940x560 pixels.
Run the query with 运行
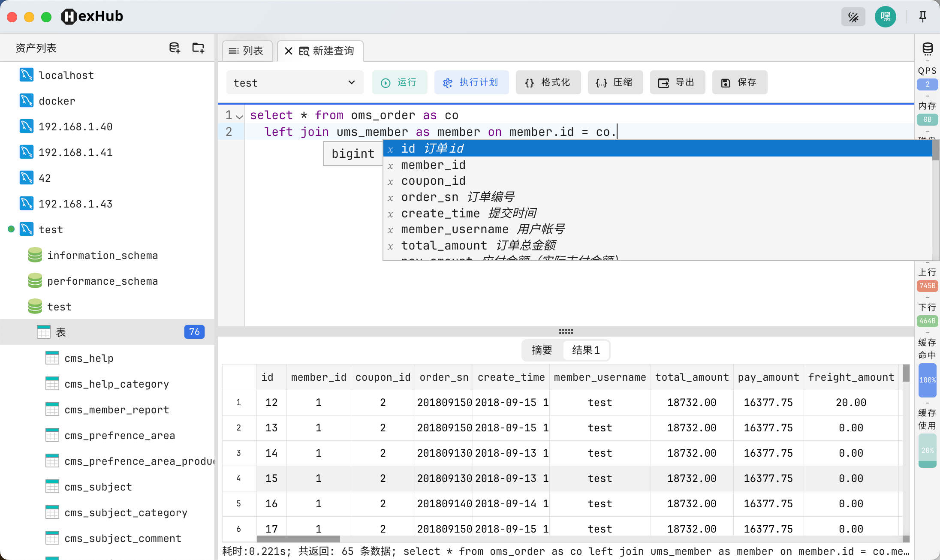(400, 82)
